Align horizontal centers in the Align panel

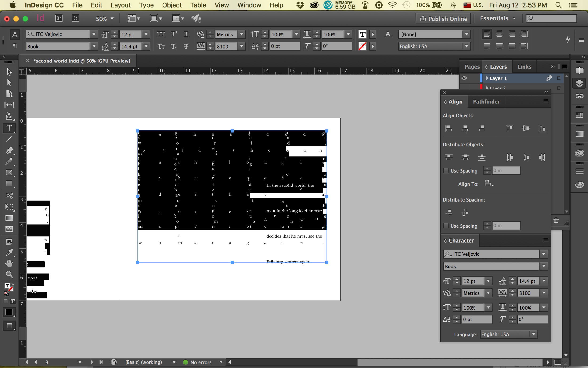(x=465, y=128)
